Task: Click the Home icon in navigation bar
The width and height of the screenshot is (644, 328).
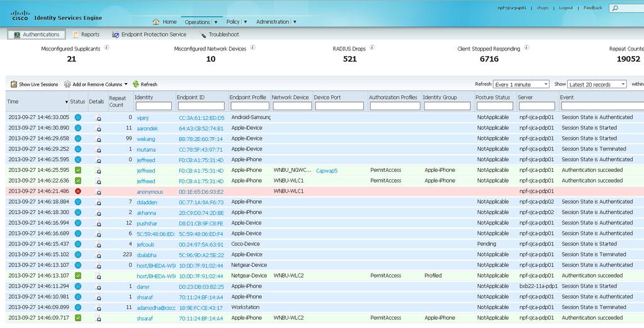Action: (x=155, y=22)
